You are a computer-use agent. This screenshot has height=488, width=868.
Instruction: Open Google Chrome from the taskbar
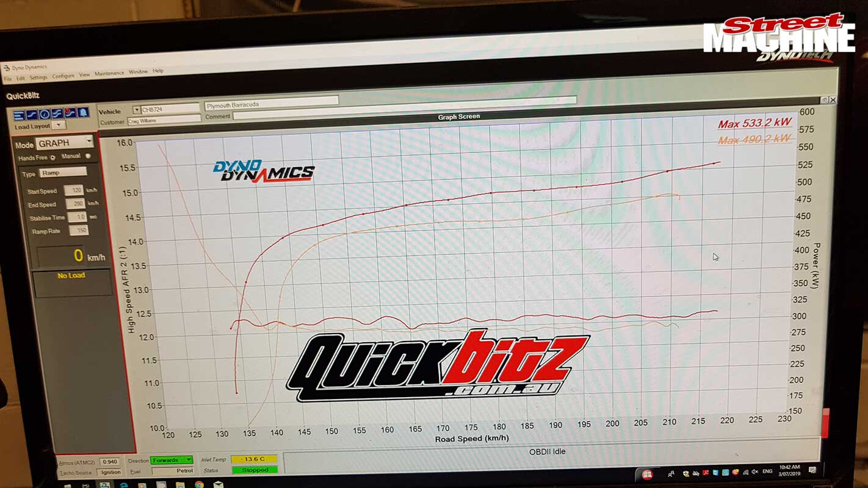tap(200, 486)
